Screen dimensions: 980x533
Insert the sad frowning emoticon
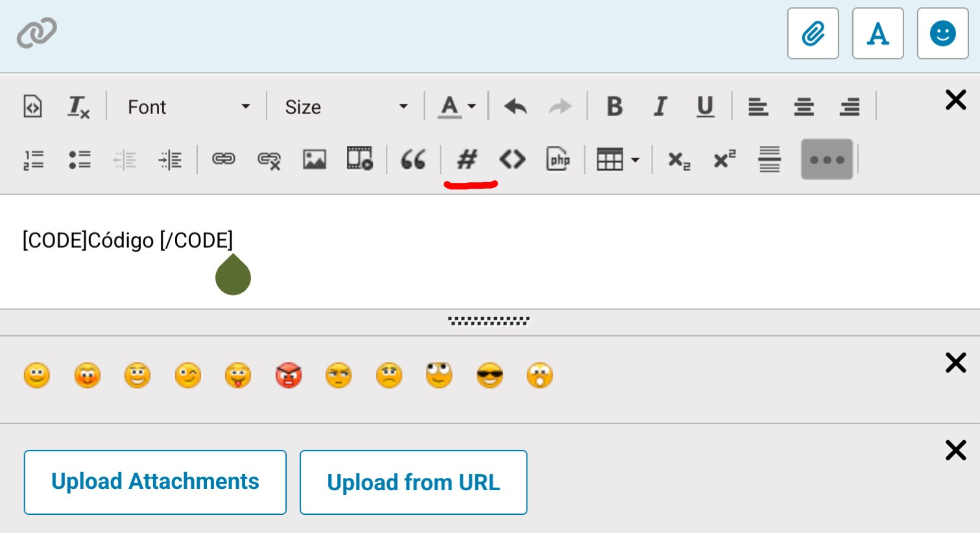[x=389, y=375]
